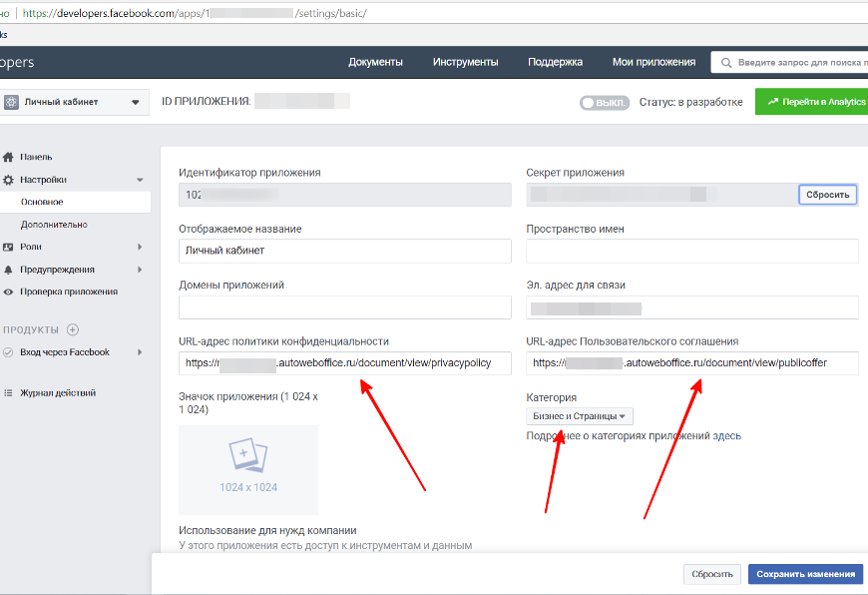Click the search magnifier icon in header
This screenshot has height=595, width=868.
726,63
